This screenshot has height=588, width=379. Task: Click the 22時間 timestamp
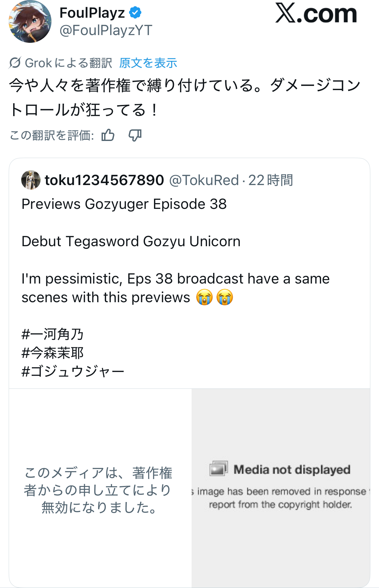pos(270,180)
